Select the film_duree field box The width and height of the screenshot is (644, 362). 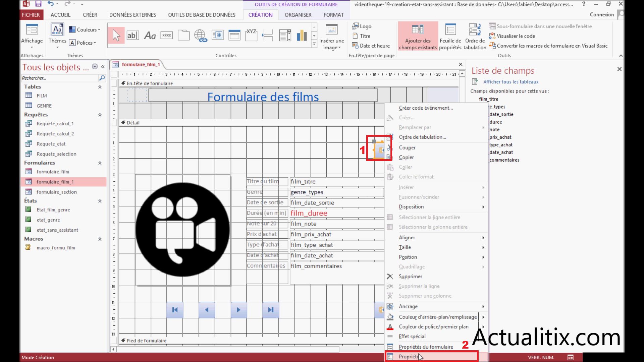(x=337, y=213)
